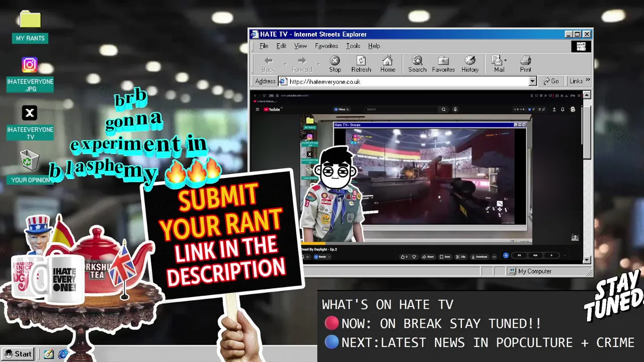Open the Edit menu
Screen dimensions: 644x362
pos(281,46)
